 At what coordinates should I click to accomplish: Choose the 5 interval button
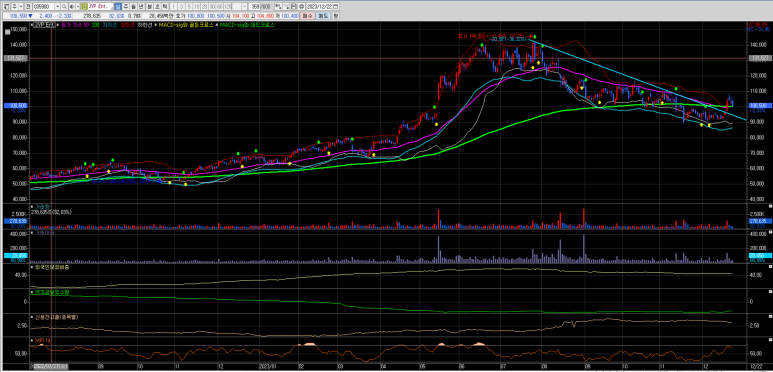click(x=189, y=6)
